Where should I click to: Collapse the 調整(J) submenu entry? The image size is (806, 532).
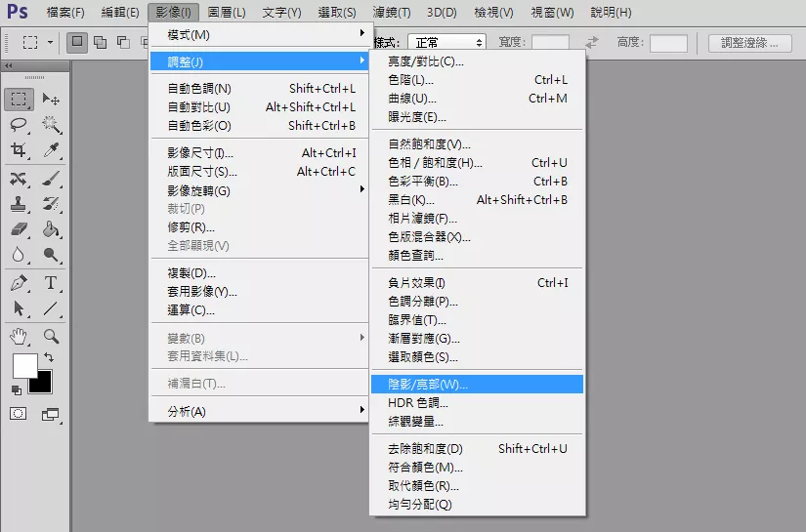(260, 61)
